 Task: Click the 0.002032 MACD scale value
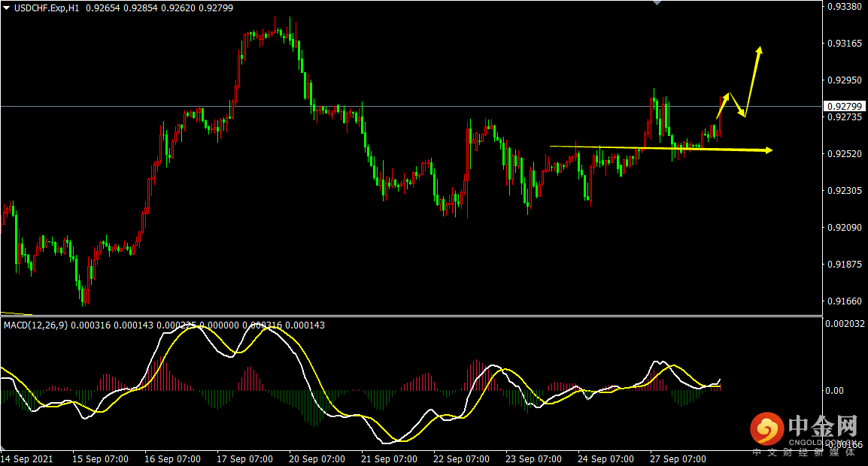pos(845,324)
